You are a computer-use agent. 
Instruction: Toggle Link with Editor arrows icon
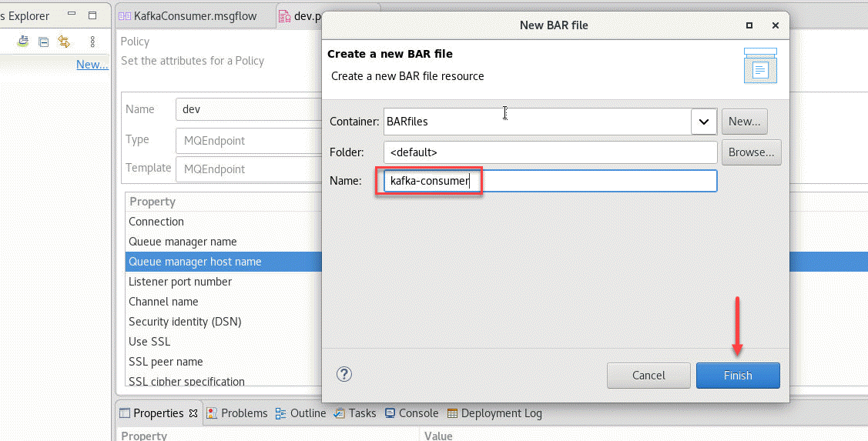(64, 42)
